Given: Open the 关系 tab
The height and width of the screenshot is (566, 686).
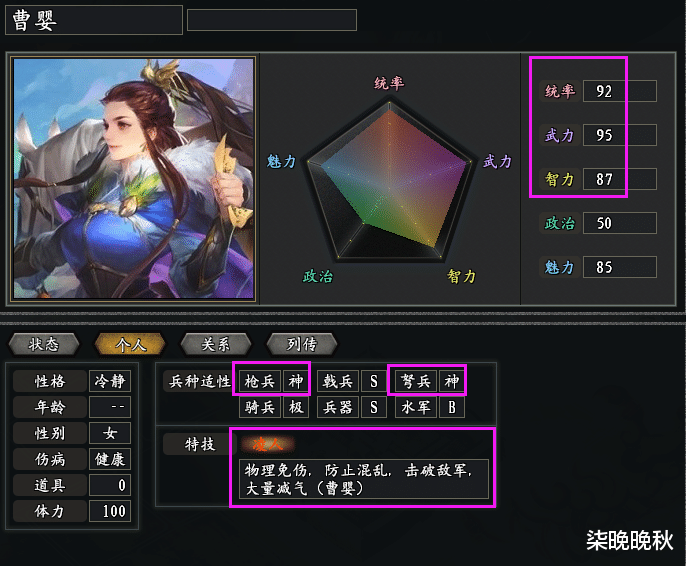Looking at the screenshot, I should pos(216,344).
